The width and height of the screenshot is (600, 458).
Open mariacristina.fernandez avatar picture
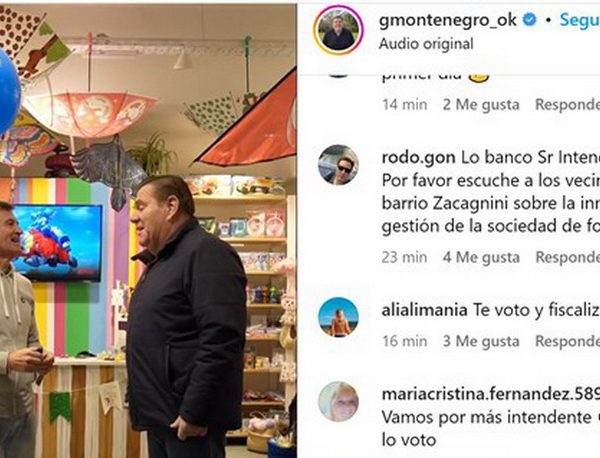pyautogui.click(x=338, y=401)
